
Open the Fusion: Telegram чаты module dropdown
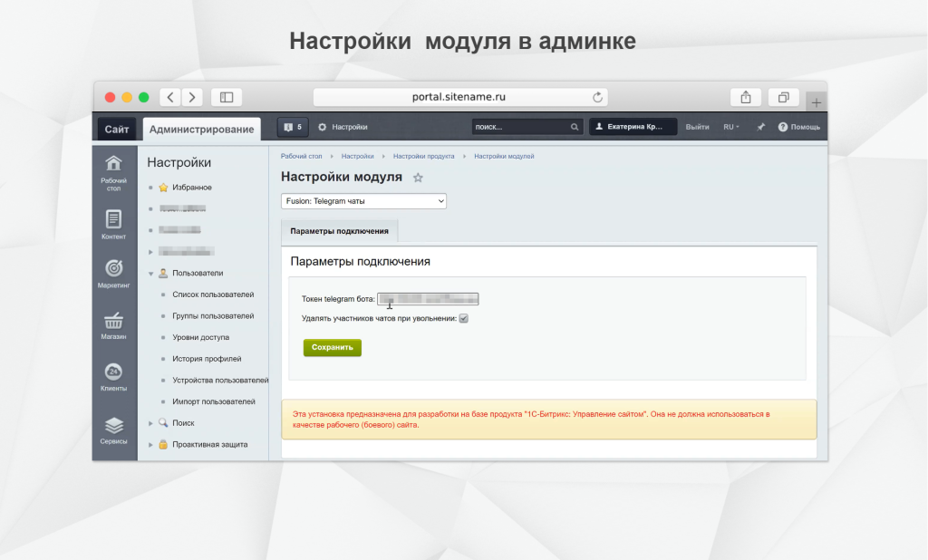363,201
